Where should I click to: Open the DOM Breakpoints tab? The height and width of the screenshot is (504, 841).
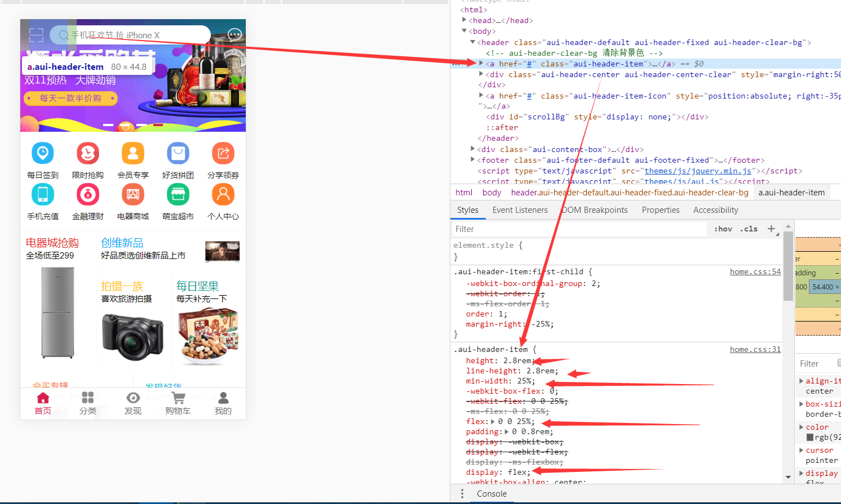595,210
